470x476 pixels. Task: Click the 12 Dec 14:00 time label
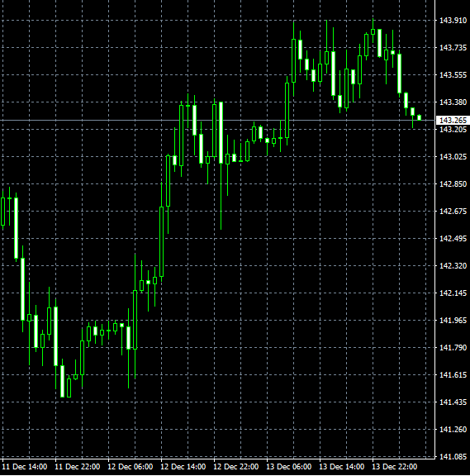tap(183, 467)
